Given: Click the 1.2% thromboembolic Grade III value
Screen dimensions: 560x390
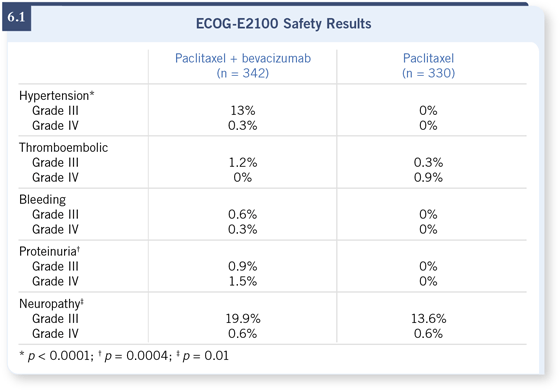Looking at the screenshot, I should (x=243, y=162).
